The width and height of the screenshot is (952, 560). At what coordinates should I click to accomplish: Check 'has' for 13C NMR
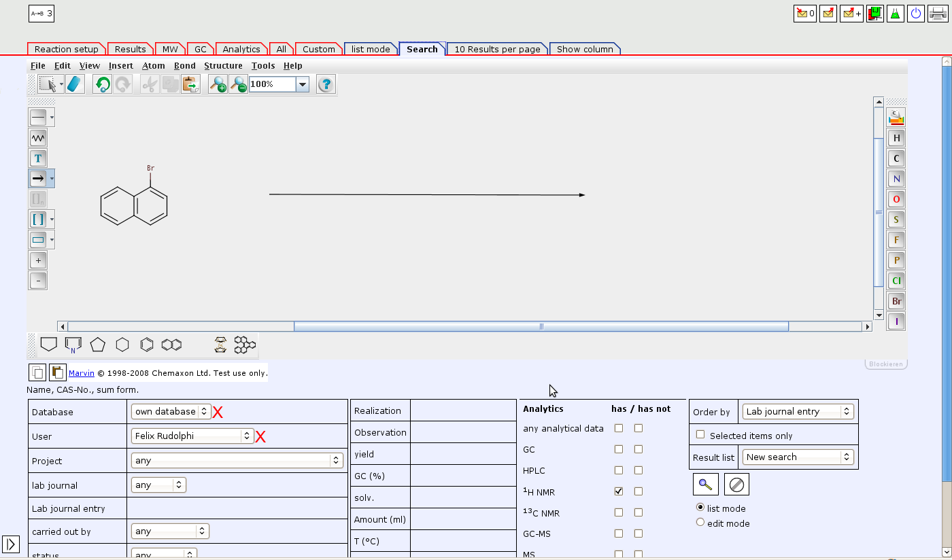[x=619, y=512]
